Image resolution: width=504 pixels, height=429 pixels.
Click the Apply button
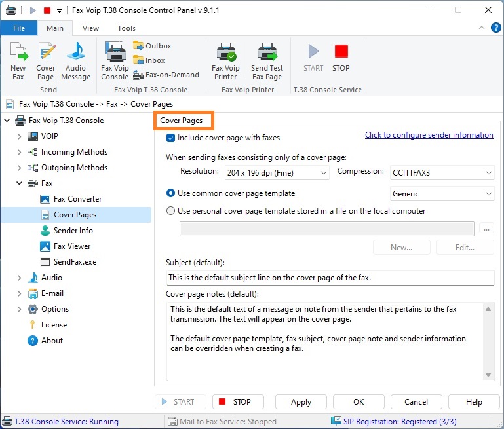(x=301, y=401)
